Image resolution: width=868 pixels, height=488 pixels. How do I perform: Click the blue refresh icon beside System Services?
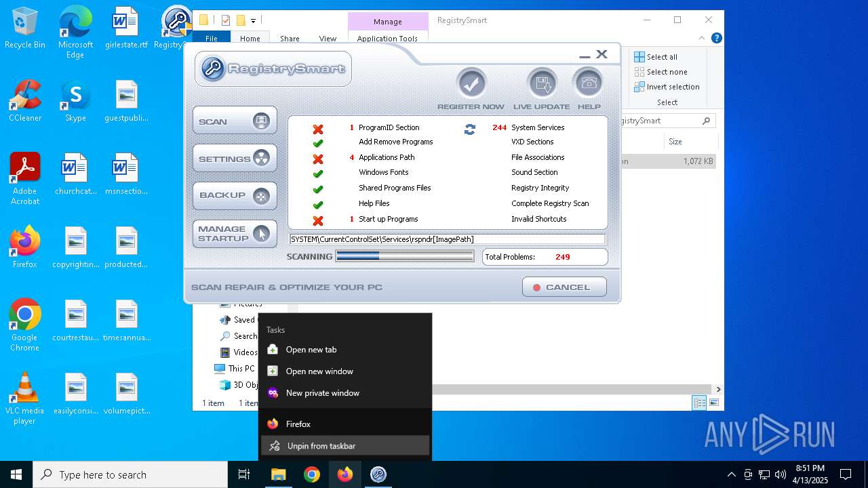click(469, 129)
